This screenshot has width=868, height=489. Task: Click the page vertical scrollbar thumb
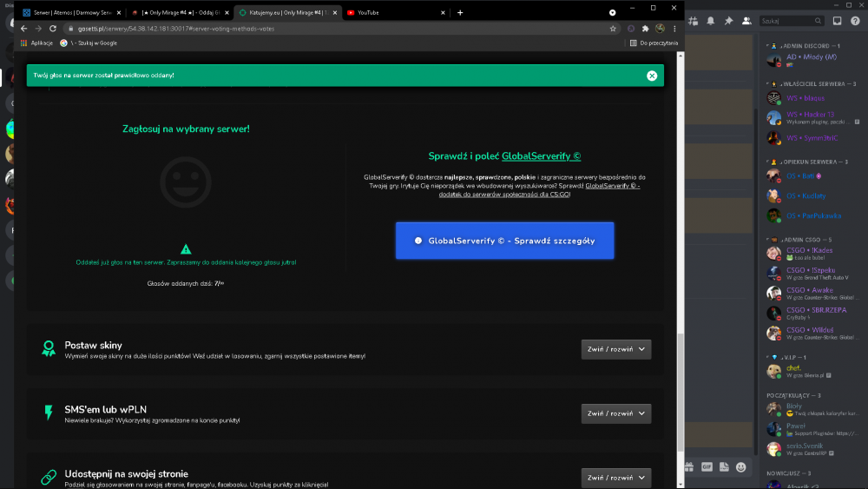[681, 392]
